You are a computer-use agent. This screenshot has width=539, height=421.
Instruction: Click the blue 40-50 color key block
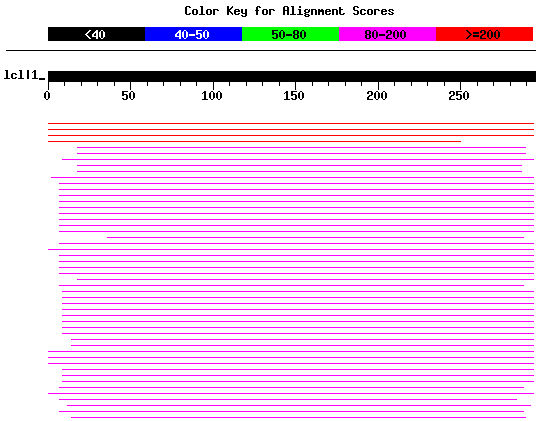(194, 34)
